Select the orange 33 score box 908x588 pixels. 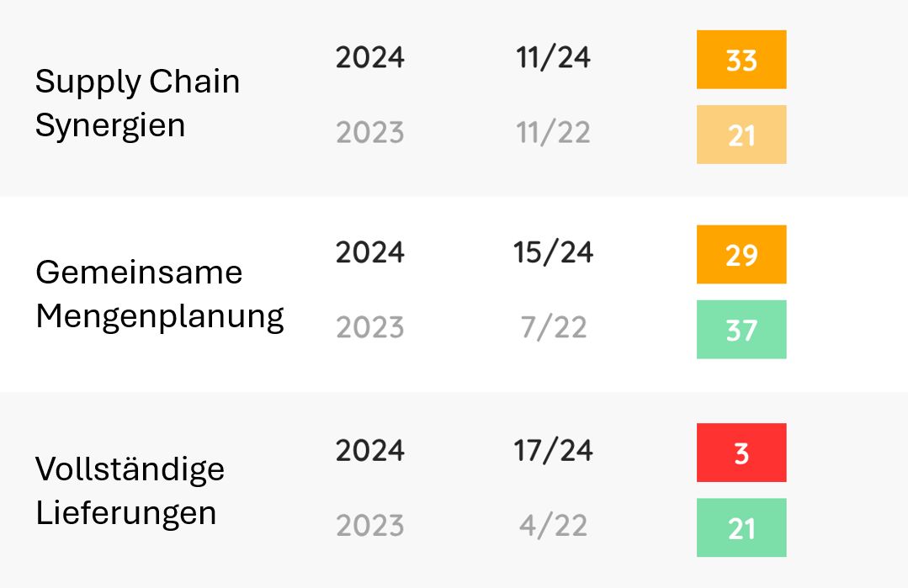point(741,60)
